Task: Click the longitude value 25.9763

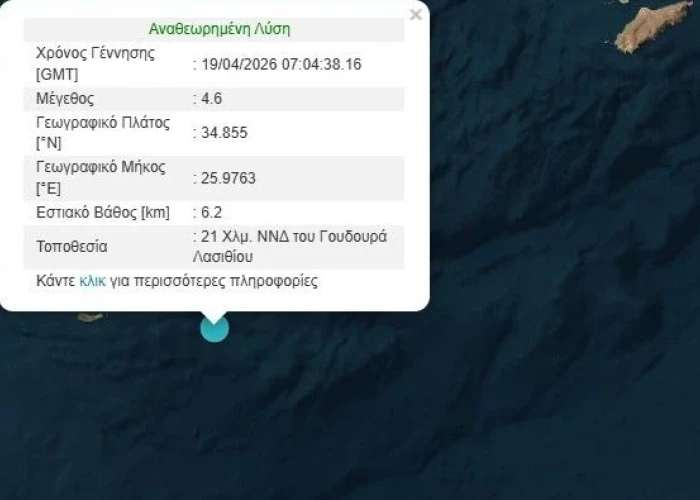Action: tap(228, 178)
